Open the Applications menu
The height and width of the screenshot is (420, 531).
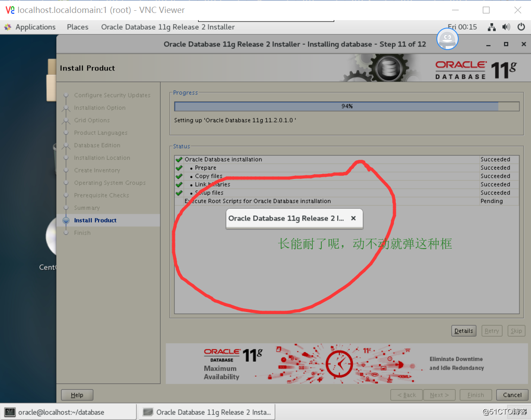tap(35, 27)
